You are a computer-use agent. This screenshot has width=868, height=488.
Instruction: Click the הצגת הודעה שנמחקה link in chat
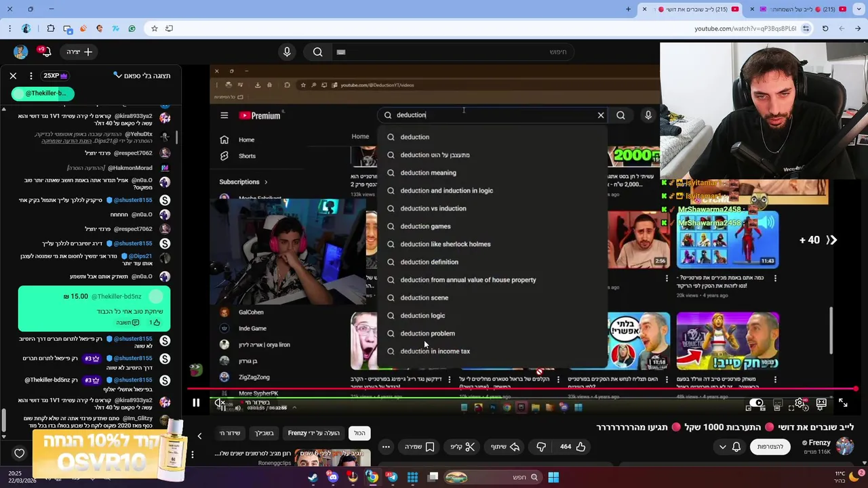[x=66, y=141]
